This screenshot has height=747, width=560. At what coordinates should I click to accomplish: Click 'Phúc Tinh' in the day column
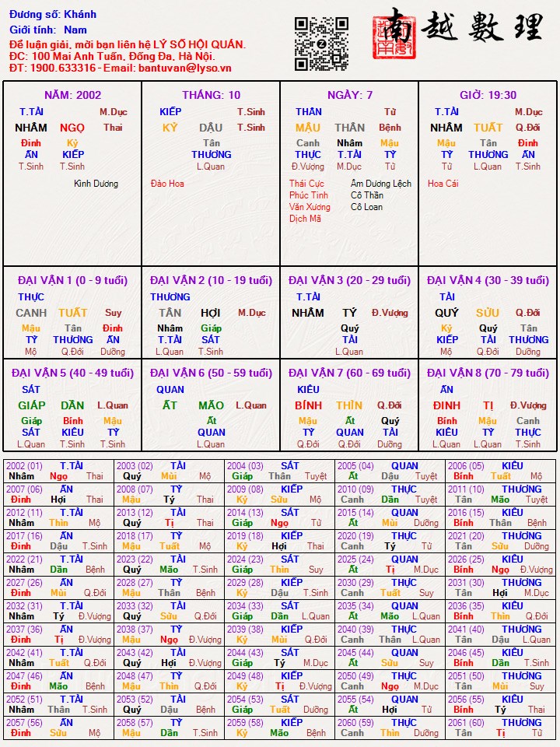pos(309,195)
